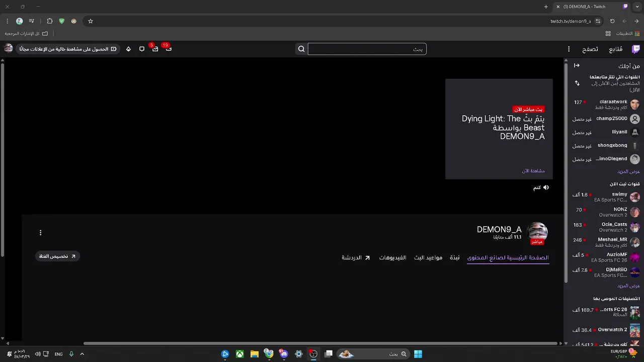Click Watch Now (مشاهدة الآن) link
Image resolution: width=644 pixels, height=362 pixels.
tap(533, 171)
